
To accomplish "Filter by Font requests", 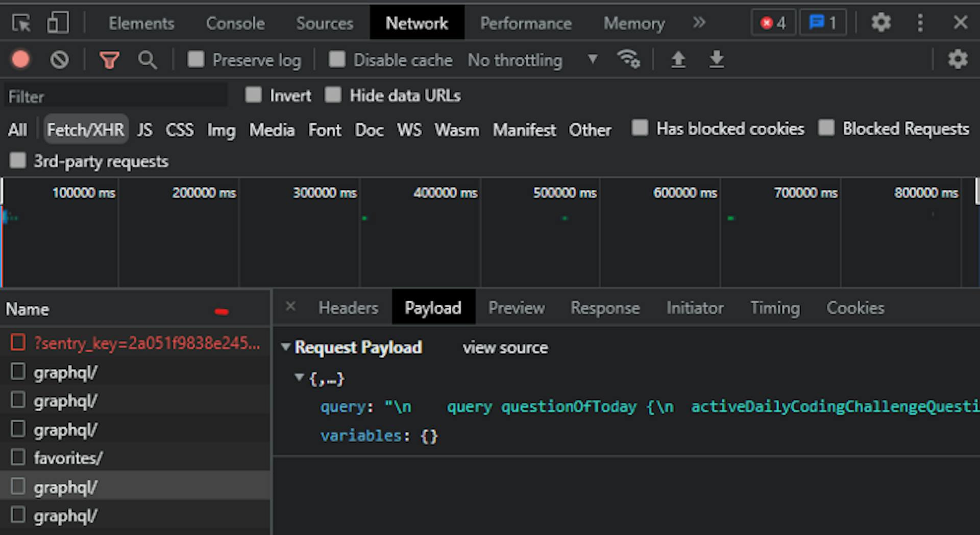I will click(x=325, y=130).
